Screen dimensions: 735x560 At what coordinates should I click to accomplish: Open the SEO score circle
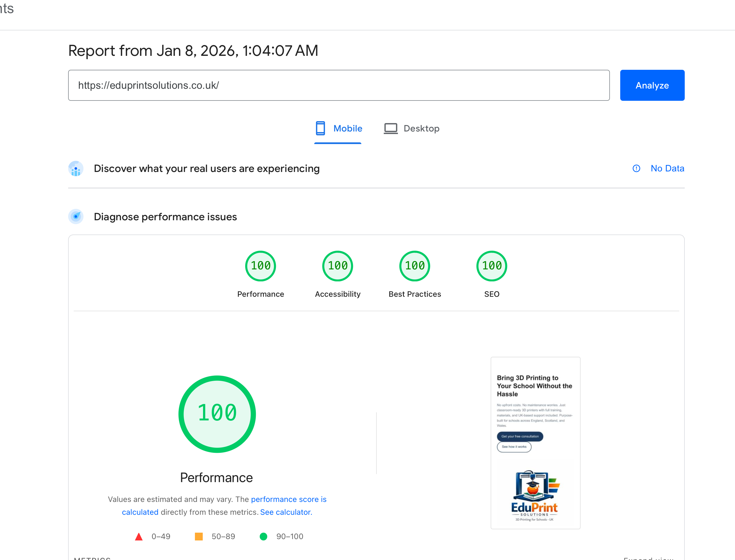coord(491,266)
